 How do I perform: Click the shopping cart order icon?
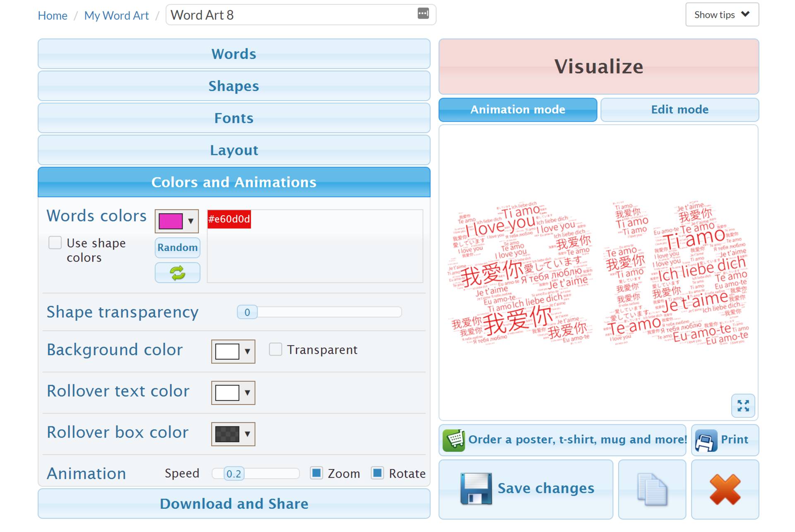[x=454, y=440]
